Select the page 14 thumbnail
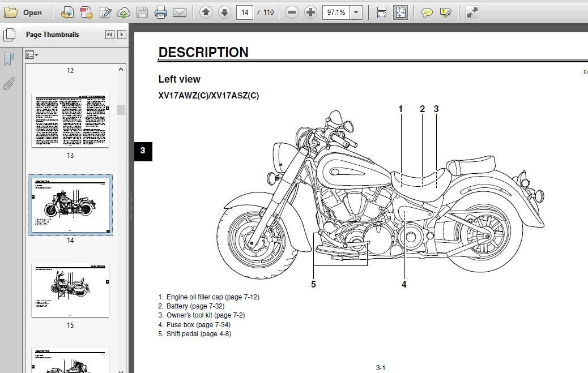The width and height of the screenshot is (588, 373). pyautogui.click(x=70, y=205)
